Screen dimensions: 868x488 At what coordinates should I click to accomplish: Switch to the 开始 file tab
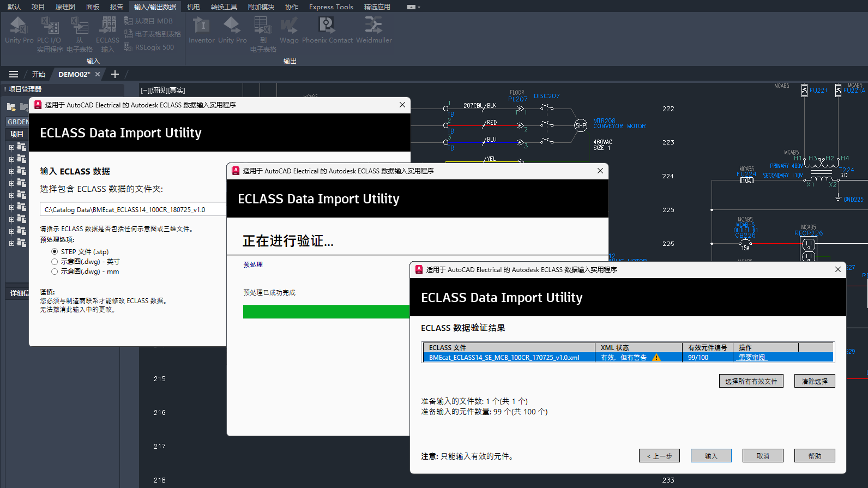39,74
